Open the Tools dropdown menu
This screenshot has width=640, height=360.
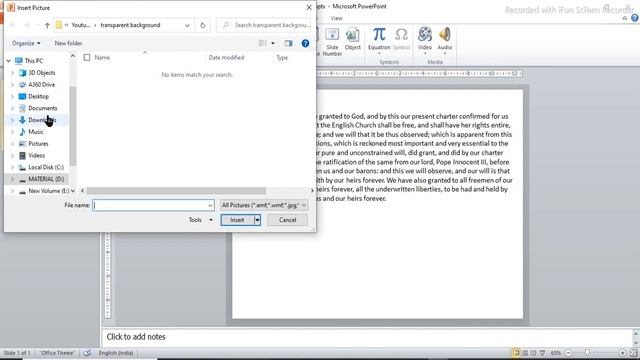(200, 220)
